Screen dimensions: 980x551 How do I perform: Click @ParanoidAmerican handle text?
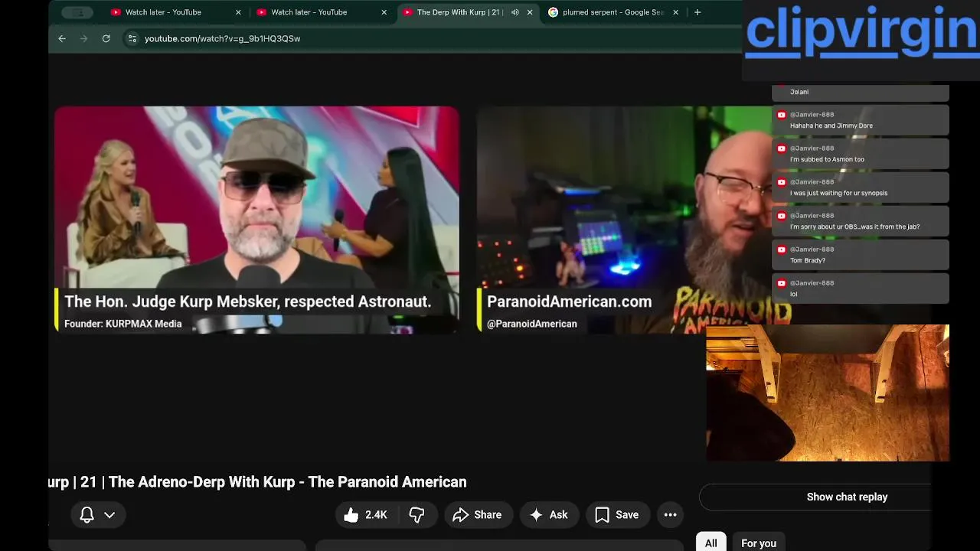(x=532, y=324)
